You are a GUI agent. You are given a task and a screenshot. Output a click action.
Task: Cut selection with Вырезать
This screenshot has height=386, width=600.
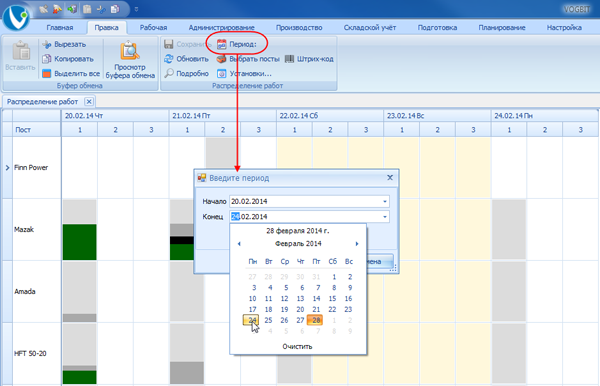[x=64, y=44]
